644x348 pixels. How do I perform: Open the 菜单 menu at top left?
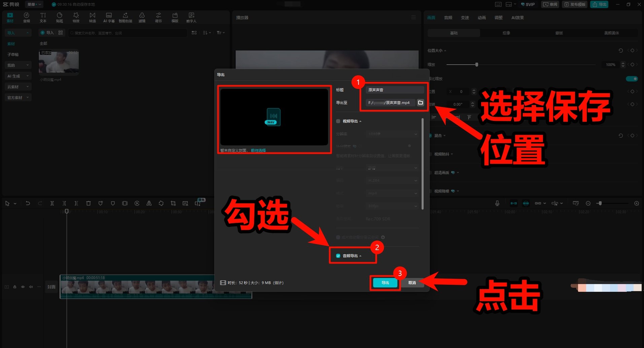[x=34, y=4]
